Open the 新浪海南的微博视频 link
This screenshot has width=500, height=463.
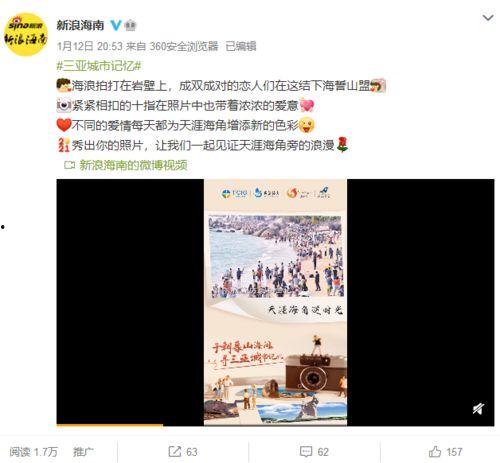[x=133, y=165]
